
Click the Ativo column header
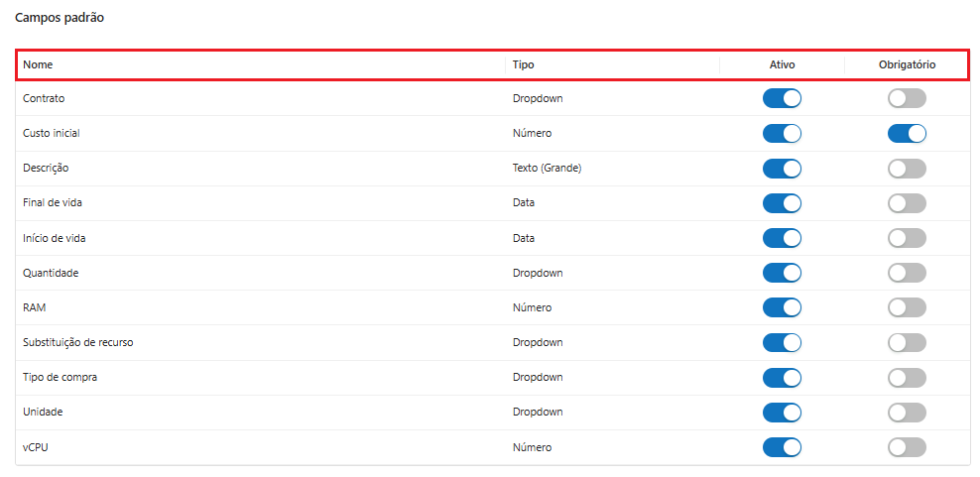(x=782, y=64)
